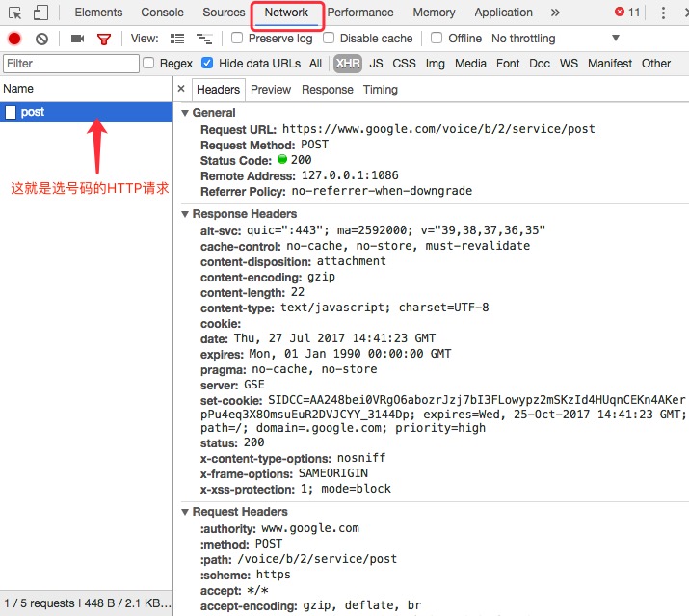Click the capture screenshots camera icon
Image resolution: width=689 pixels, height=616 pixels.
coord(77,39)
